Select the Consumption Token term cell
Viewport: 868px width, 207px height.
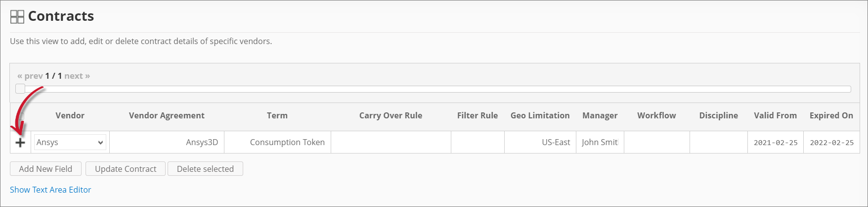point(277,142)
